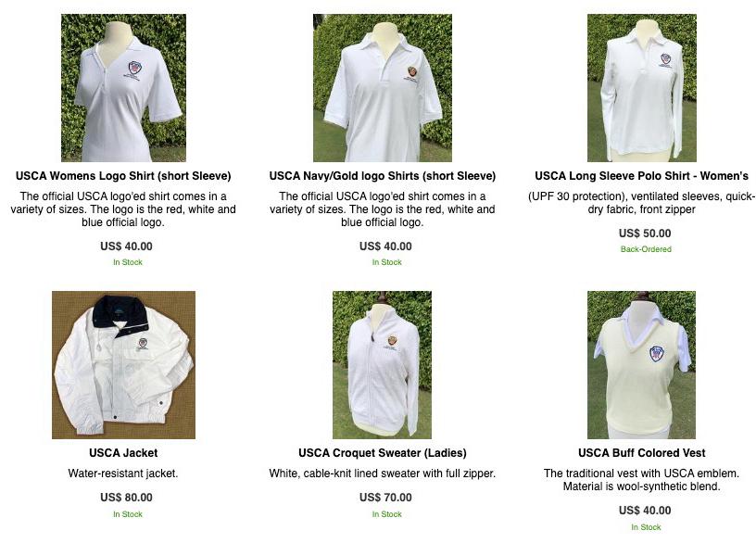Click the US$ 70.00 sweater price

click(x=385, y=498)
